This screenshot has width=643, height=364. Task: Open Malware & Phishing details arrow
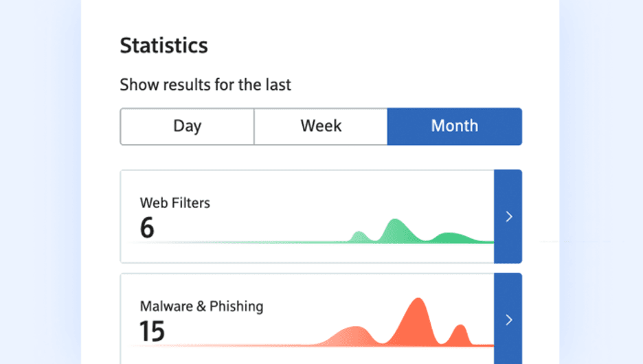click(508, 319)
